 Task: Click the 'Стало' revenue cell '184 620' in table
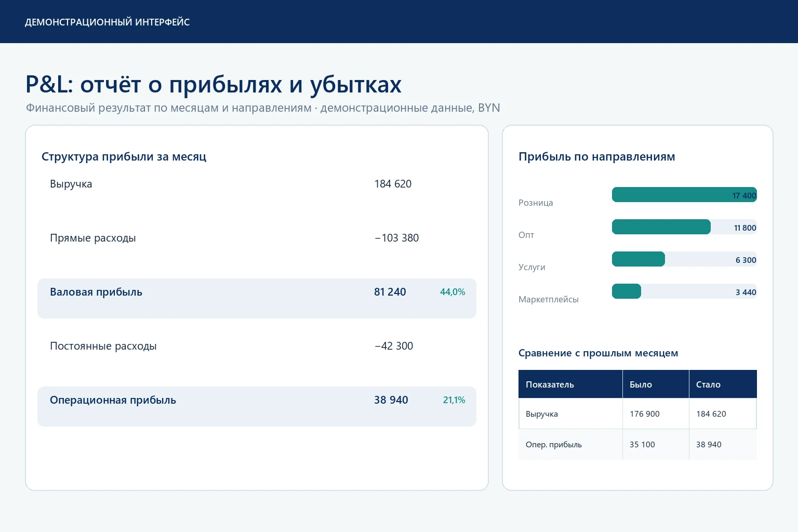[x=723, y=414]
